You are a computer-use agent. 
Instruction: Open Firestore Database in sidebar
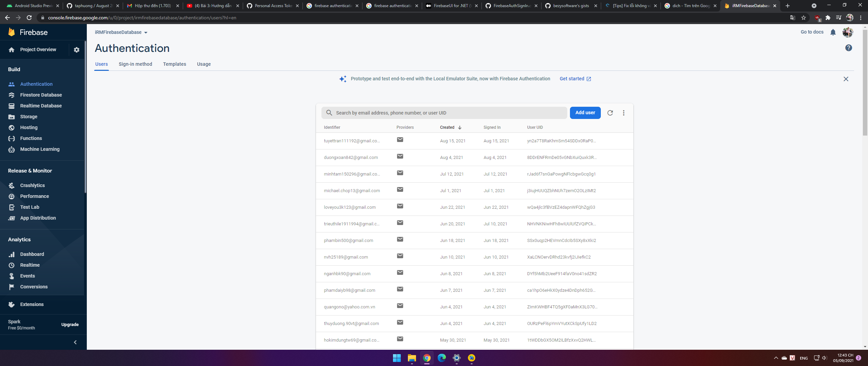tap(41, 95)
